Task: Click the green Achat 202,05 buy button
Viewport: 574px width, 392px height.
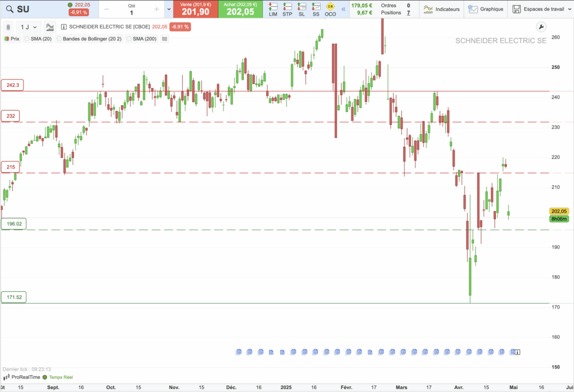Action: [x=240, y=9]
